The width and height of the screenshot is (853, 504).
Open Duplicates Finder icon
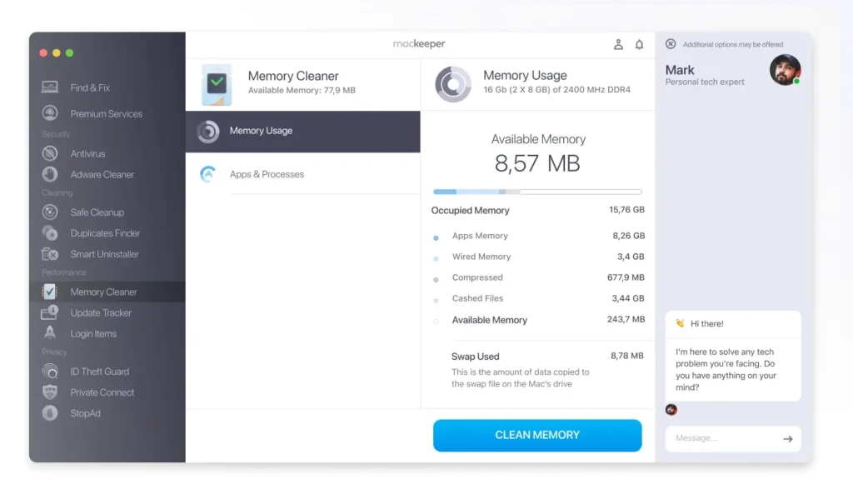[50, 233]
